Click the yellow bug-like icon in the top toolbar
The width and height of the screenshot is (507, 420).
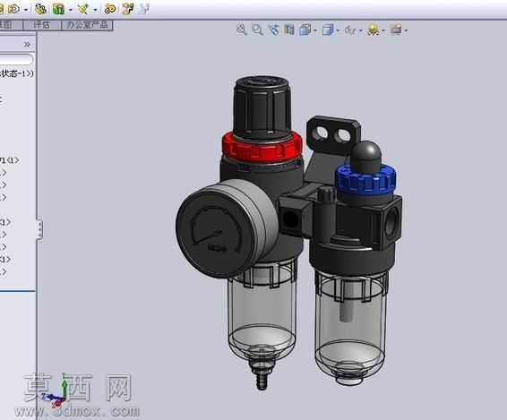pyautogui.click(x=40, y=9)
